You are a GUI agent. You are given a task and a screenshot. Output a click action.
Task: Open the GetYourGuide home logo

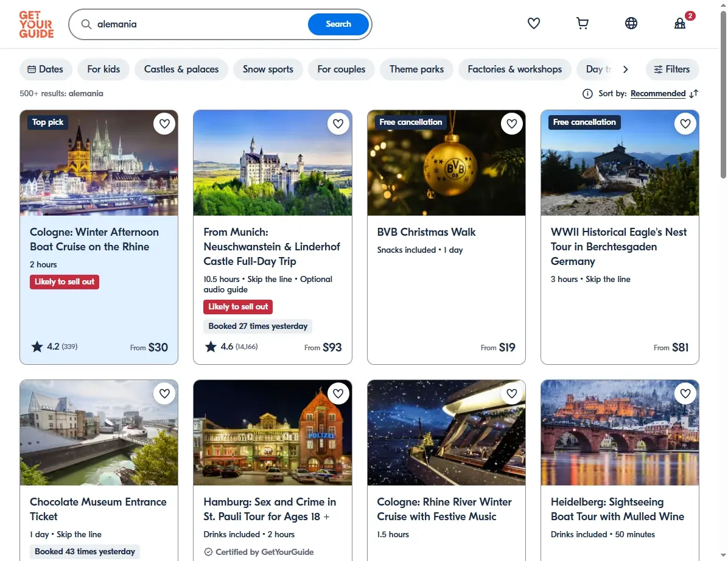(x=36, y=24)
